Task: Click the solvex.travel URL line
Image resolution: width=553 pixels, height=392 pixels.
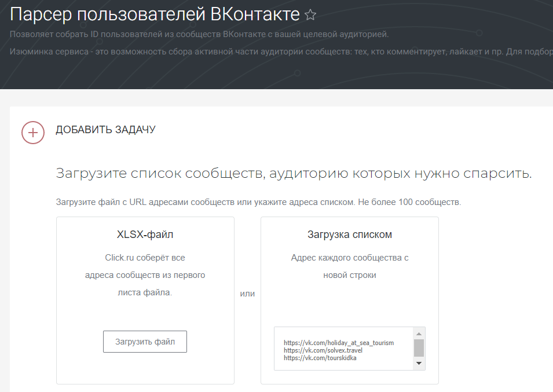Action: tap(323, 350)
